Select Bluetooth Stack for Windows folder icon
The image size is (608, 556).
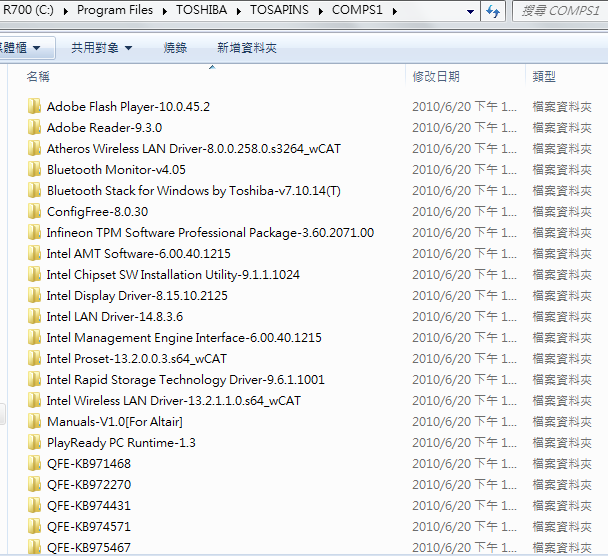click(x=35, y=190)
